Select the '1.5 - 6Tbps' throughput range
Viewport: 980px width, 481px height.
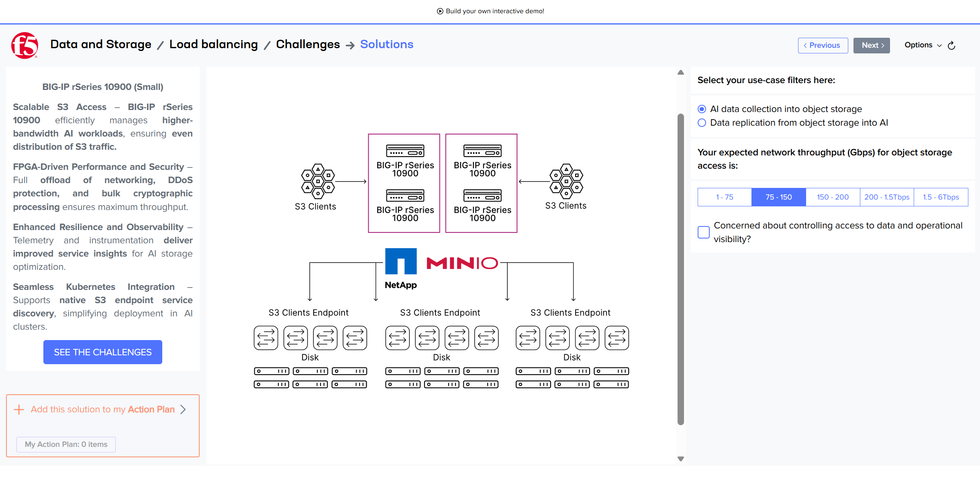941,197
